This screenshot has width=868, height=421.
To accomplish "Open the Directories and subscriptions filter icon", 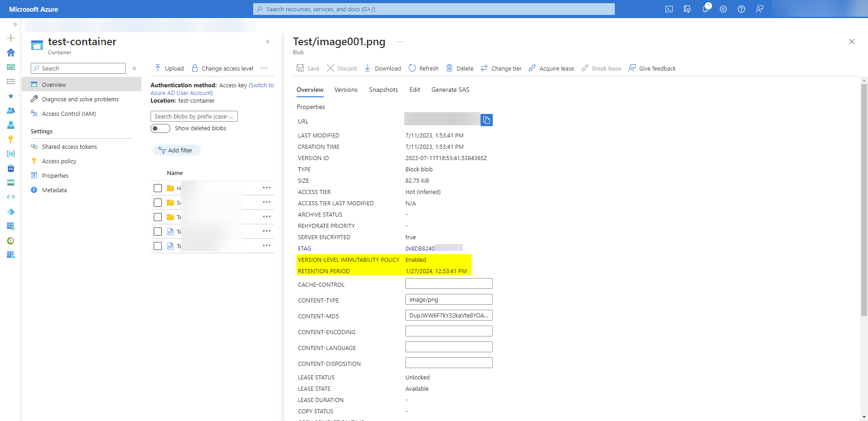I will click(687, 9).
